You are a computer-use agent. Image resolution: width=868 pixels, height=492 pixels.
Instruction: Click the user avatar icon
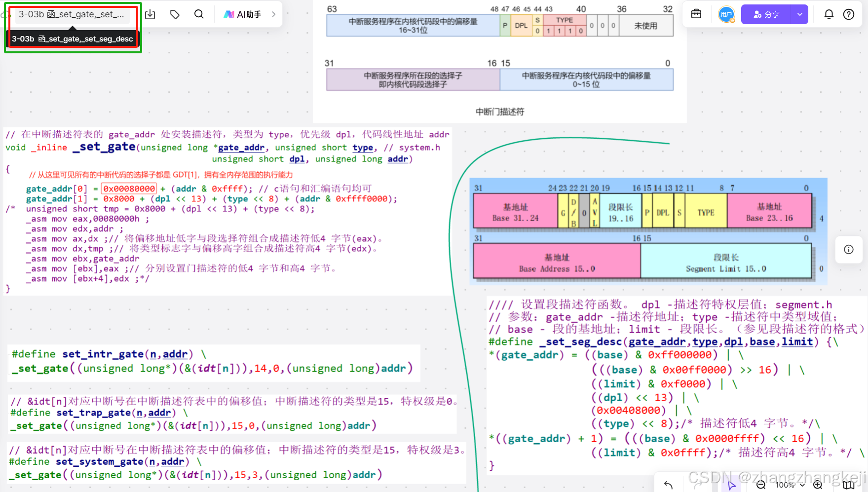tap(726, 14)
